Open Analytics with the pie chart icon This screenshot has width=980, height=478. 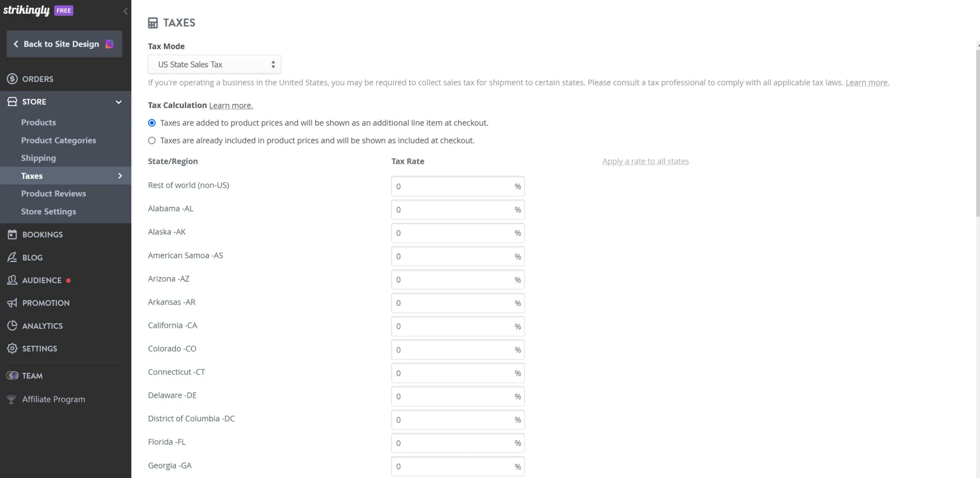[x=12, y=325]
